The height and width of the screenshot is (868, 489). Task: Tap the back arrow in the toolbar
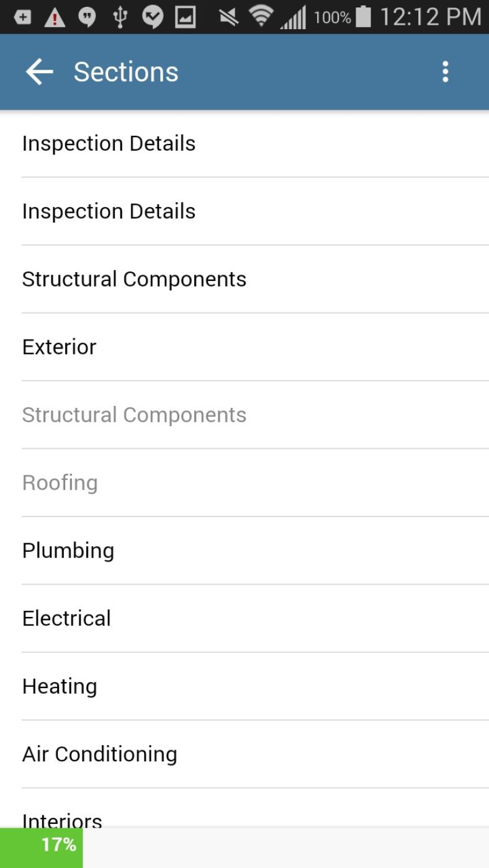pyautogui.click(x=38, y=71)
